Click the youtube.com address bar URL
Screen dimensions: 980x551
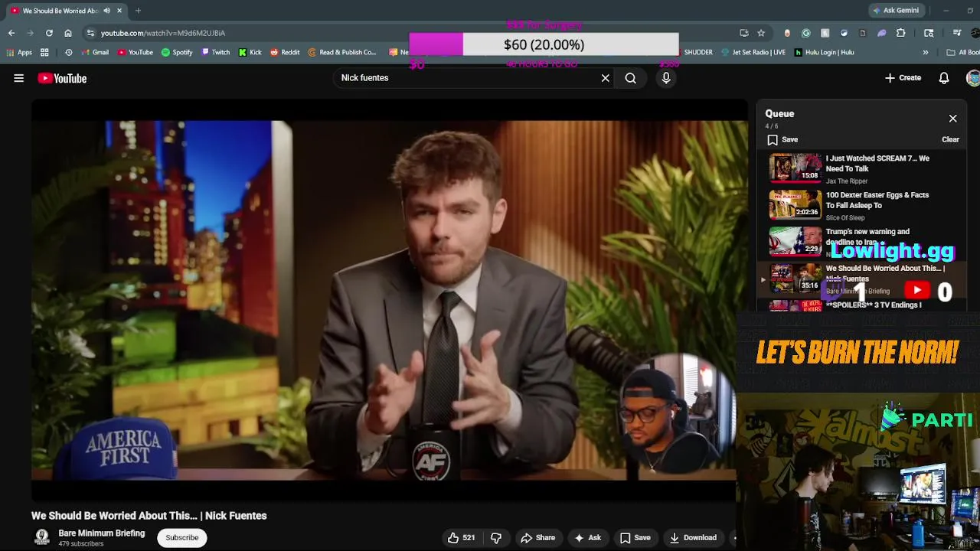162,34
